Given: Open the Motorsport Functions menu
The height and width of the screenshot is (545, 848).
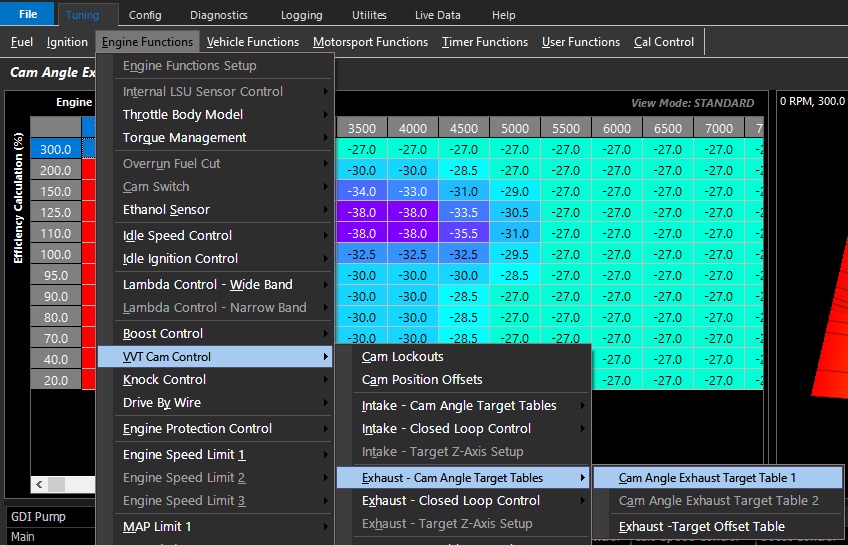Looking at the screenshot, I should pos(370,42).
